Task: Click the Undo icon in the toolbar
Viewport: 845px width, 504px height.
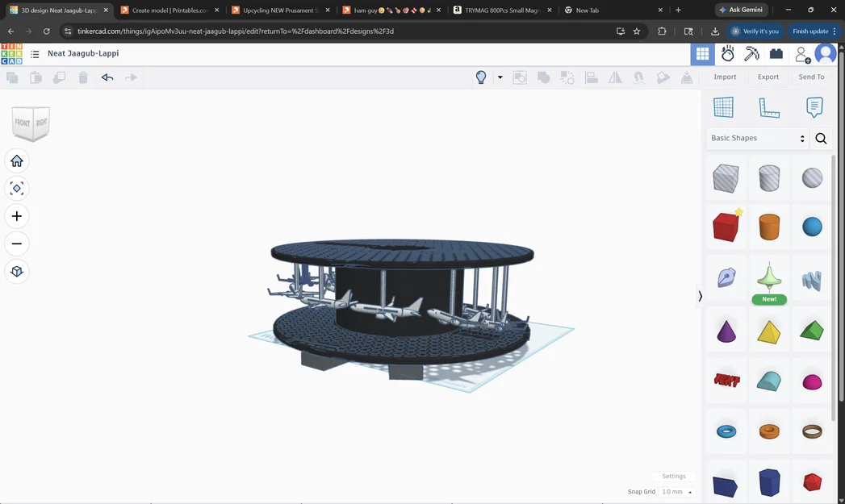Action: pos(107,77)
